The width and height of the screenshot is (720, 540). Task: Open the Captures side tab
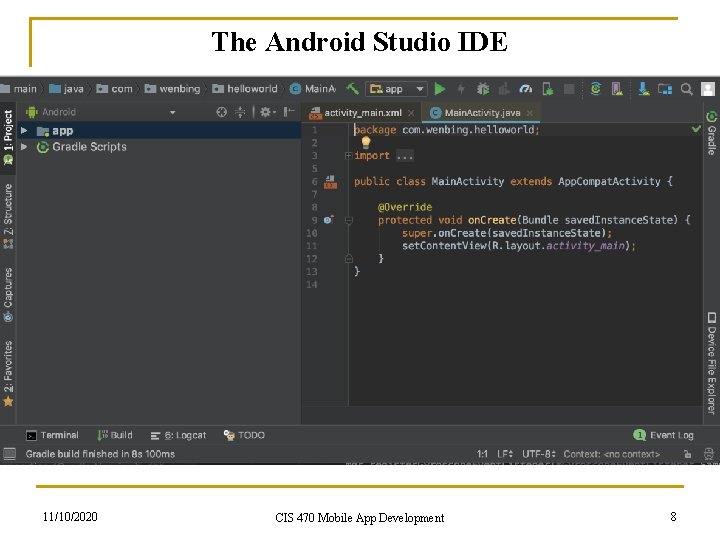[8, 294]
